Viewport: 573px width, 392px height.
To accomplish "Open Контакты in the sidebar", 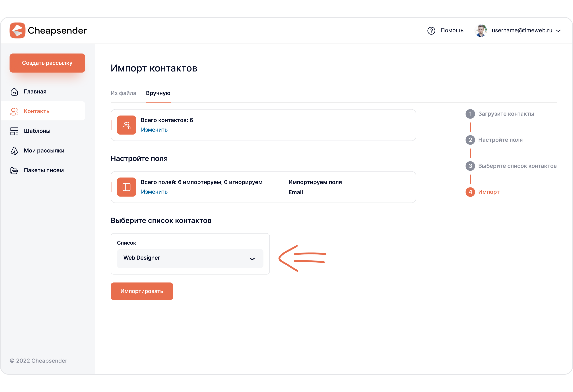I will 43,111.
